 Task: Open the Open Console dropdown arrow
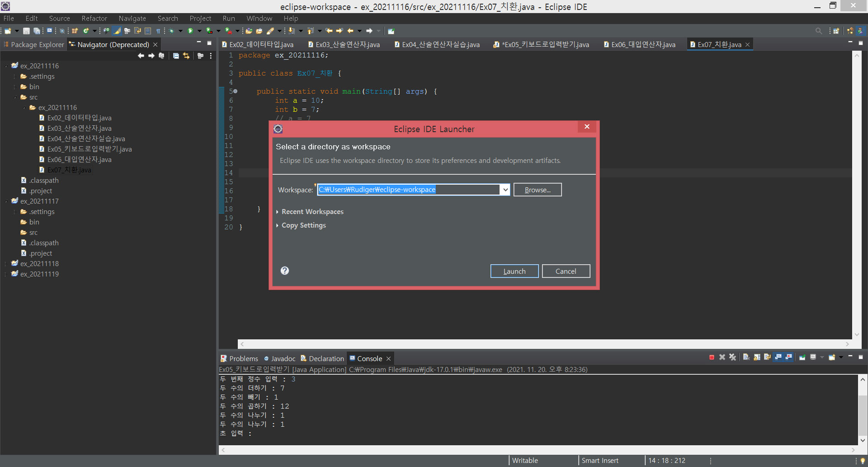tap(841, 357)
